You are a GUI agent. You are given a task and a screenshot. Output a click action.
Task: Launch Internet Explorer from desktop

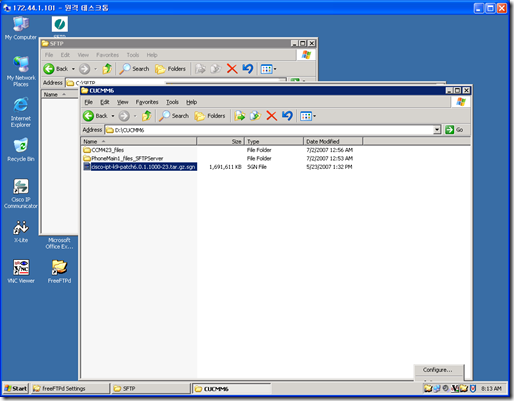click(21, 112)
